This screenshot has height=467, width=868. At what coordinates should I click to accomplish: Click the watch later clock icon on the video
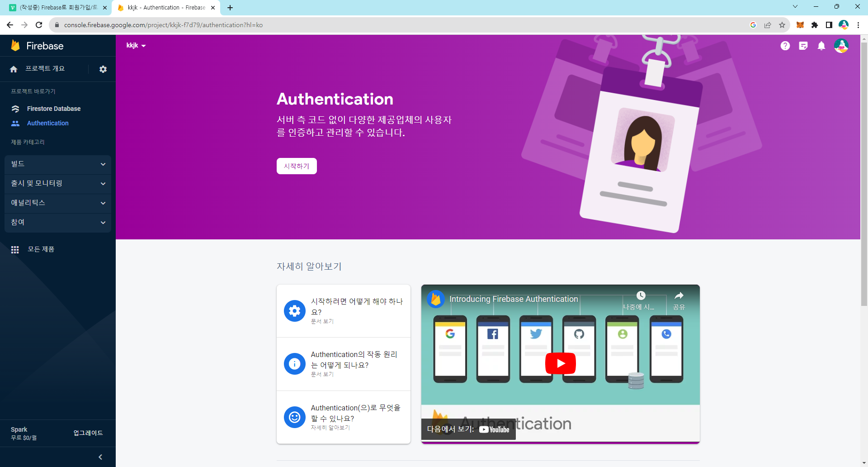coord(641,296)
